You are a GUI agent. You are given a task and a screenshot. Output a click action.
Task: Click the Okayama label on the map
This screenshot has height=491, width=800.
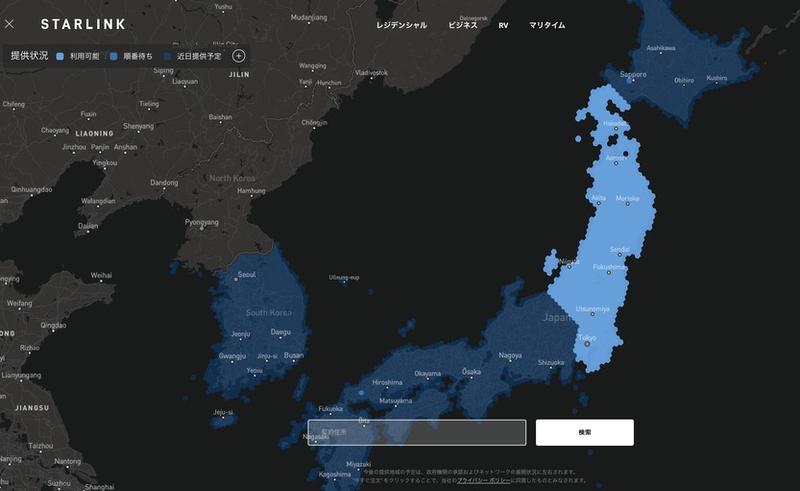click(428, 374)
